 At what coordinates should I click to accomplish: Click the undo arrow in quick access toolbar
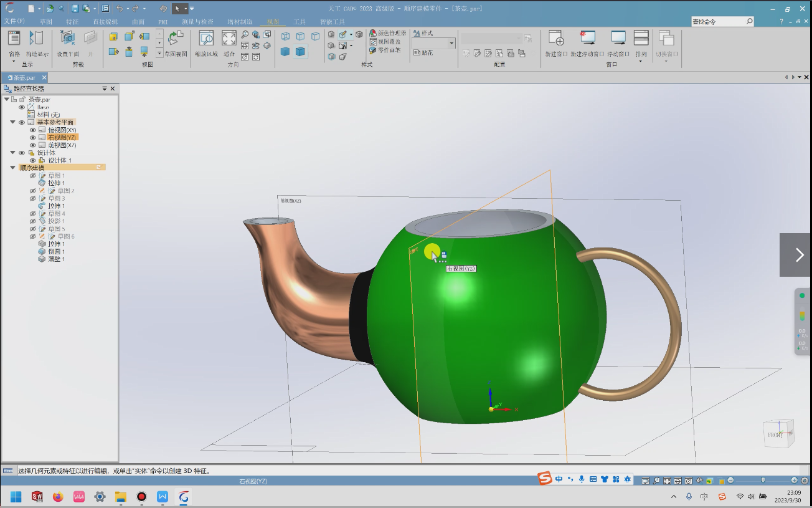[119, 9]
